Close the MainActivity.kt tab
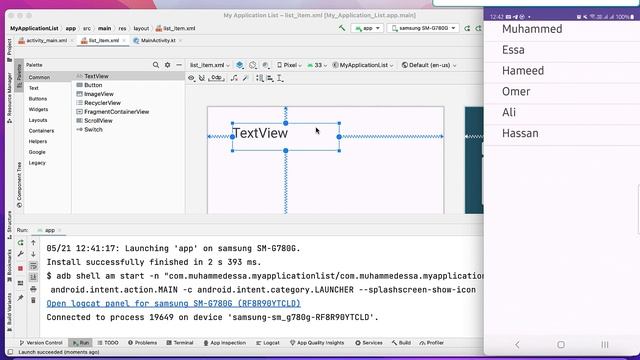Image resolution: width=640 pixels, height=360 pixels. point(180,40)
